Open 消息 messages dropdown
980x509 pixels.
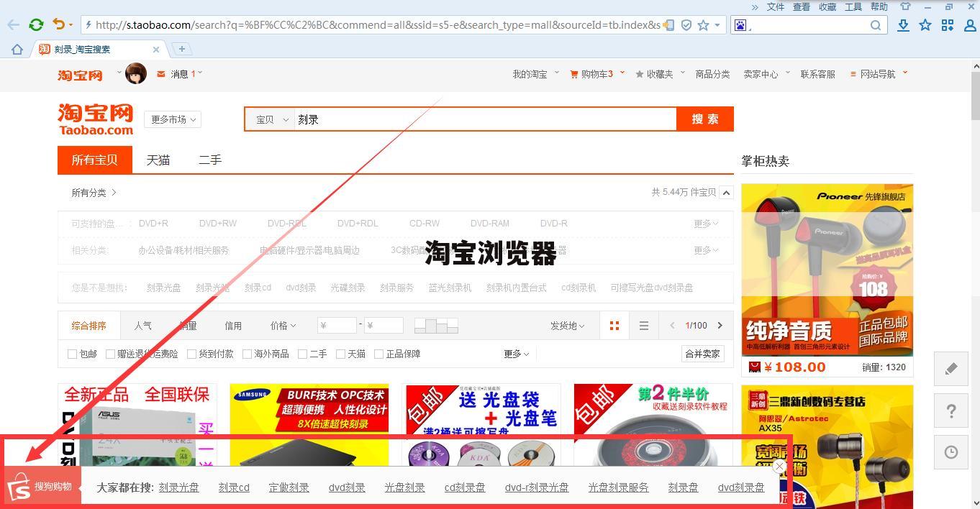click(179, 74)
